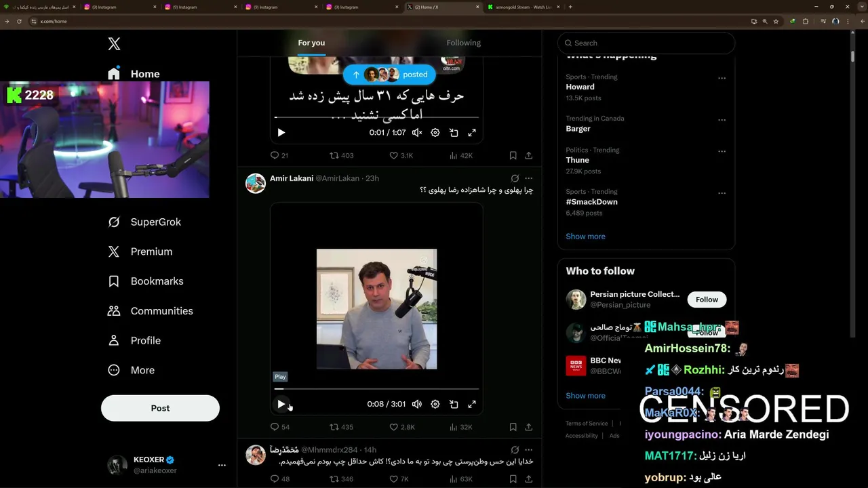Repost the post with 346 reposts
The image size is (868, 488).
click(x=341, y=479)
